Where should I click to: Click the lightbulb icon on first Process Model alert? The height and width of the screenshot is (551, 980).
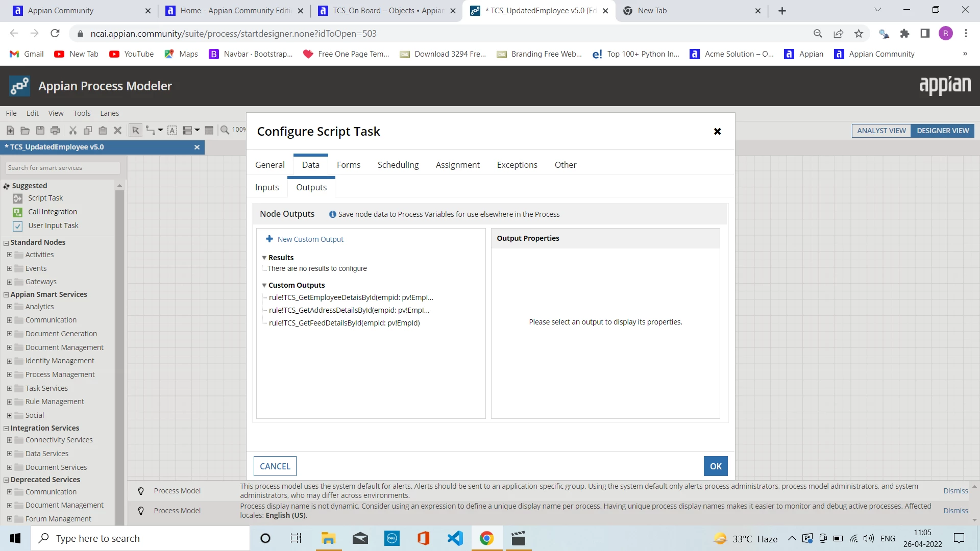(x=141, y=491)
